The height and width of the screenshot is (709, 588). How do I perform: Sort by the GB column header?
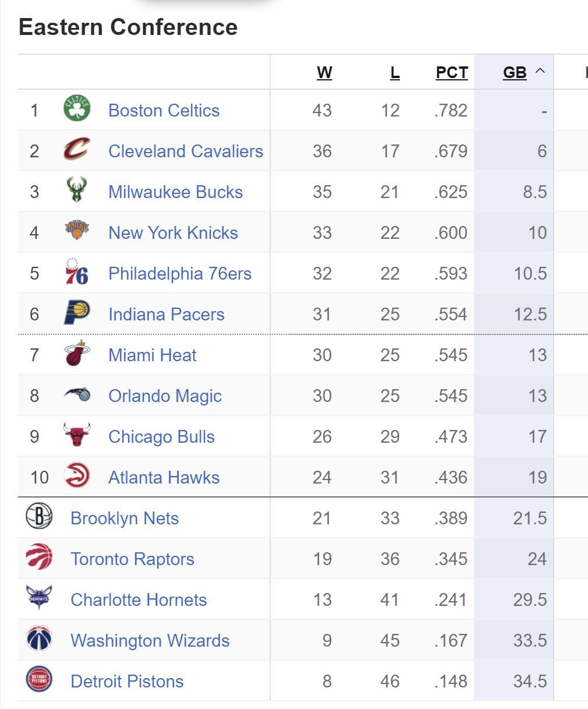pyautogui.click(x=515, y=73)
